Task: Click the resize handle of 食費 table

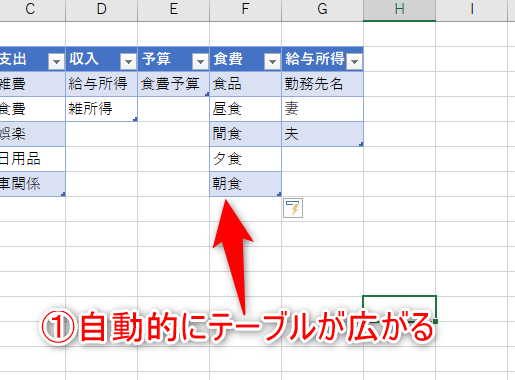Action: (279, 194)
